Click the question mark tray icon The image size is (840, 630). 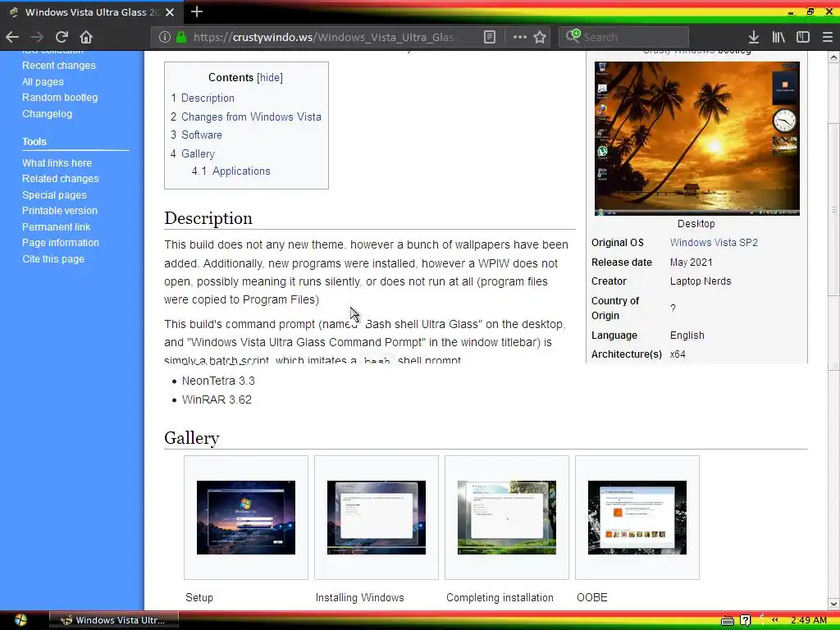click(x=745, y=620)
